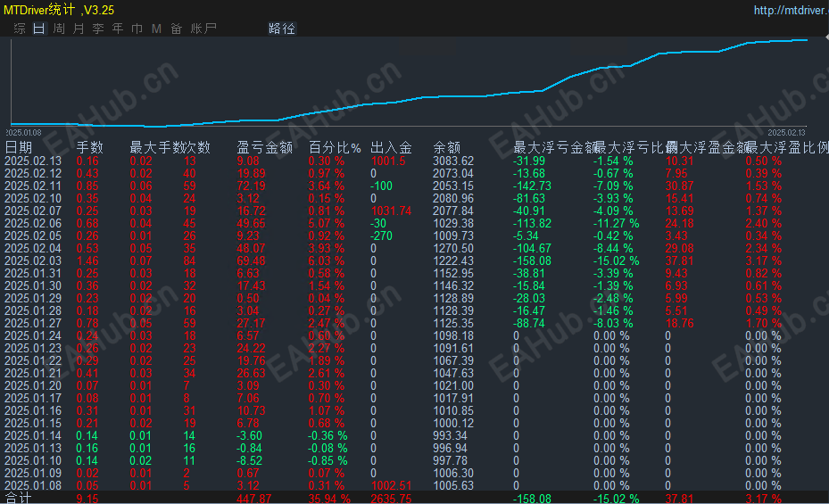This screenshot has height=504, width=829.
Task: Select the 日 daily tab
Action: click(x=39, y=29)
